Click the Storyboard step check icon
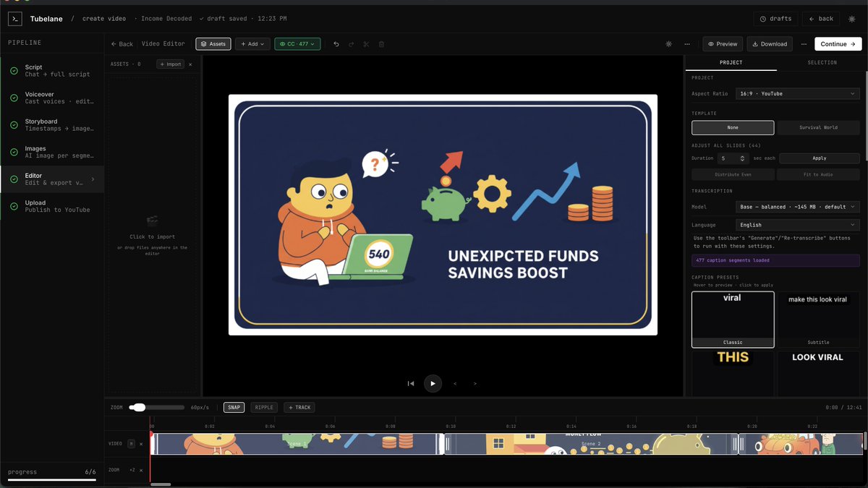This screenshot has height=488, width=868. [14, 125]
